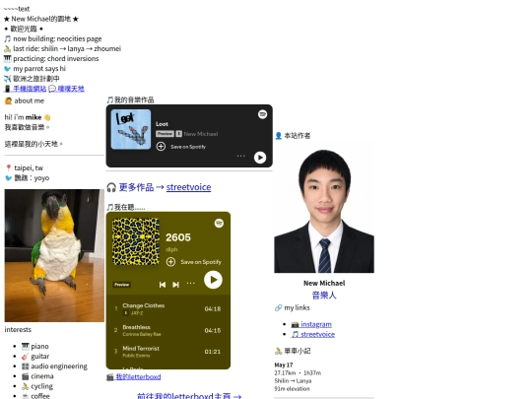Viewport: 532px width, 399px height.
Task: Play the Loot track in Spotify embed
Action: click(260, 158)
